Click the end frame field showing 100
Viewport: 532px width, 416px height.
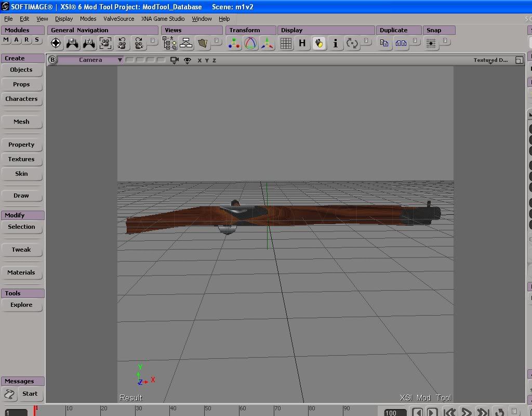[395, 412]
